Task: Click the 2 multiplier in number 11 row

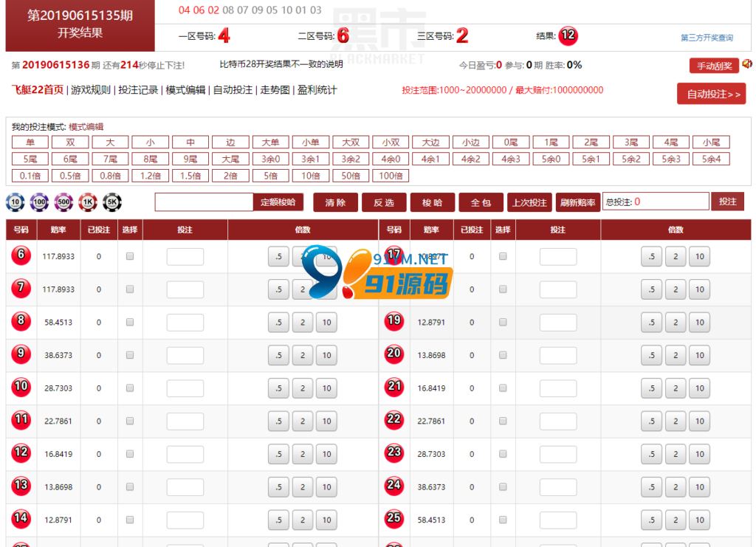Action: (303, 422)
